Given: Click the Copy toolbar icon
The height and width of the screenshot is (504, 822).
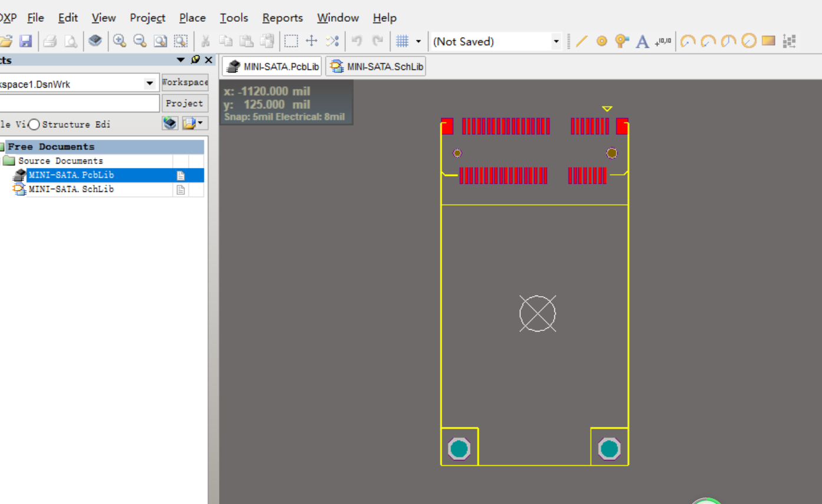Looking at the screenshot, I should pos(226,41).
